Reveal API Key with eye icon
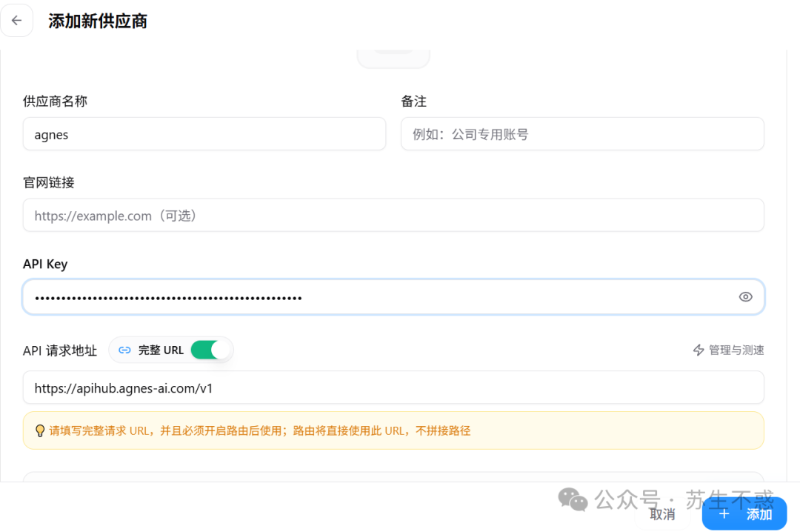Image resolution: width=800 pixels, height=532 pixels. click(745, 296)
